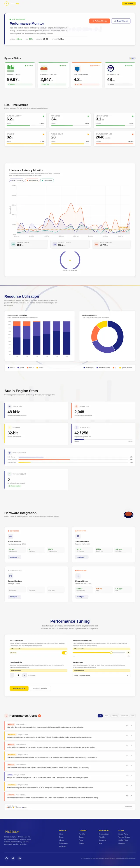Click Apply Settings button
The width and height of the screenshot is (140, 868).
tap(19, 688)
